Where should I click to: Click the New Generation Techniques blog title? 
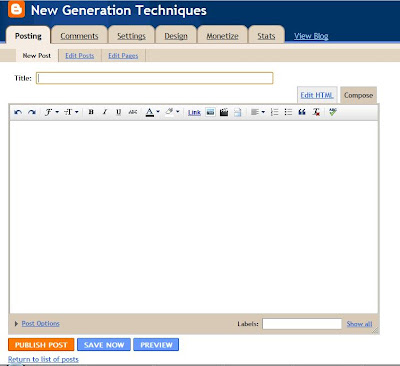(x=119, y=10)
